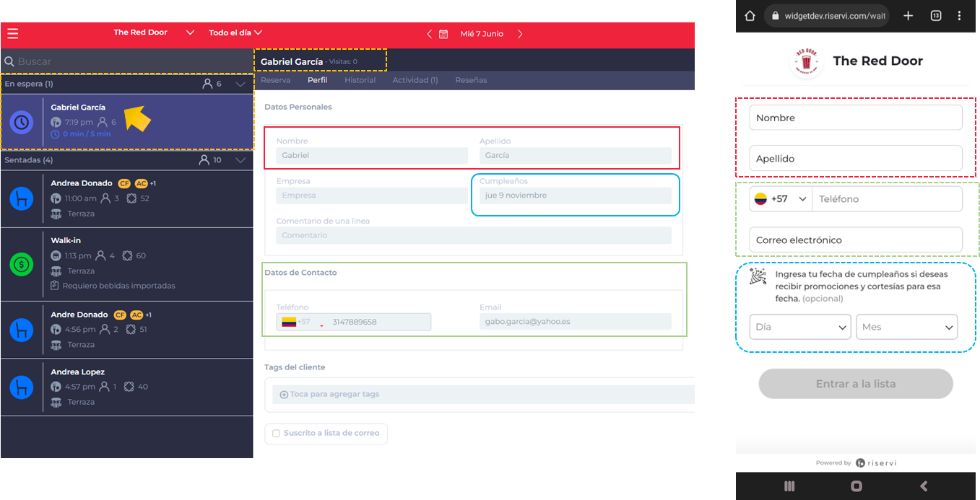
Task: Select Gabriel García waitlist entry
Action: [127, 121]
